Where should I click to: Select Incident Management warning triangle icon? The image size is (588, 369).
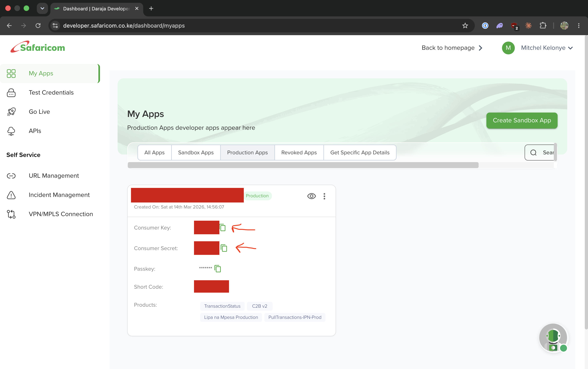11,195
